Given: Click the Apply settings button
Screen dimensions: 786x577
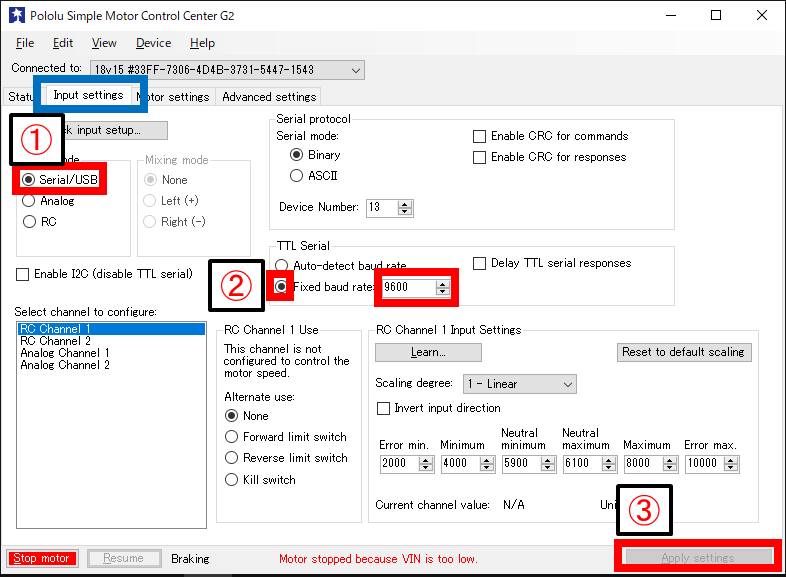Looking at the screenshot, I should [x=697, y=557].
